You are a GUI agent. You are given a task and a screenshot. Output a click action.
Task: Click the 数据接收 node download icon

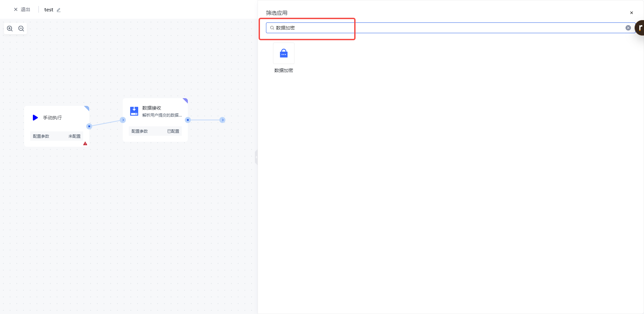click(x=134, y=111)
